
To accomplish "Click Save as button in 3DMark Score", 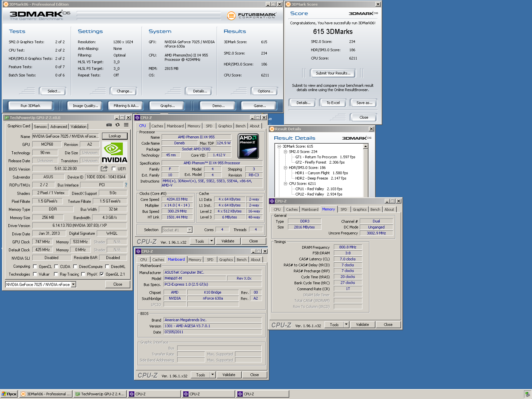I will [x=364, y=103].
